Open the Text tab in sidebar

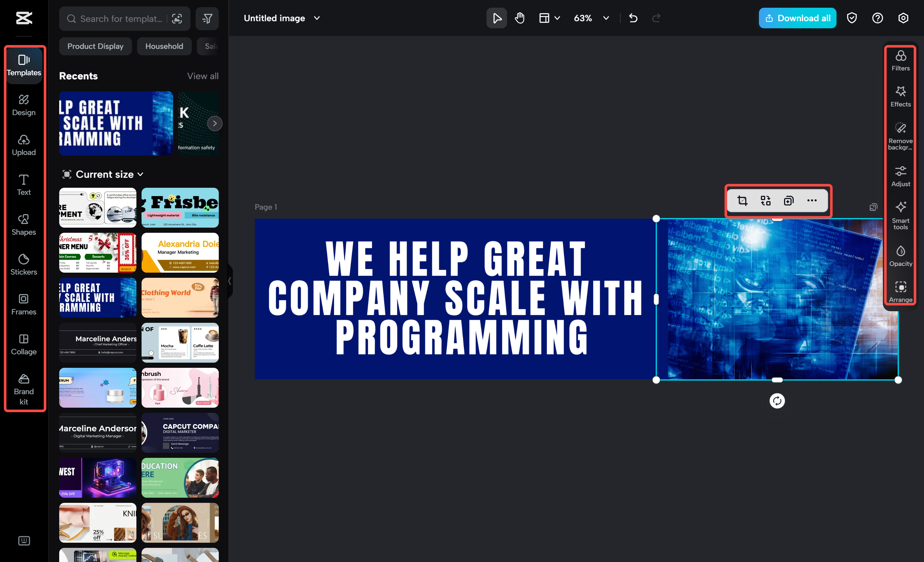tap(23, 185)
